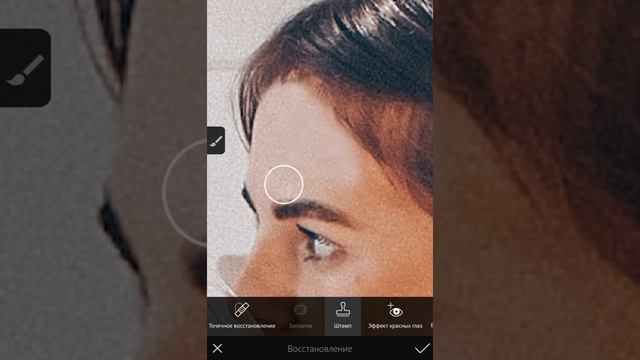
Task: Open the brush settings button on the photo's left edge
Action: tap(216, 140)
